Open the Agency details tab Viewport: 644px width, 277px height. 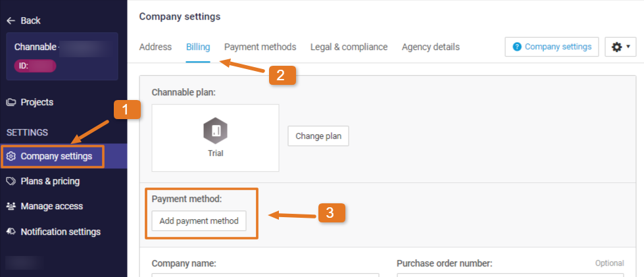(430, 47)
